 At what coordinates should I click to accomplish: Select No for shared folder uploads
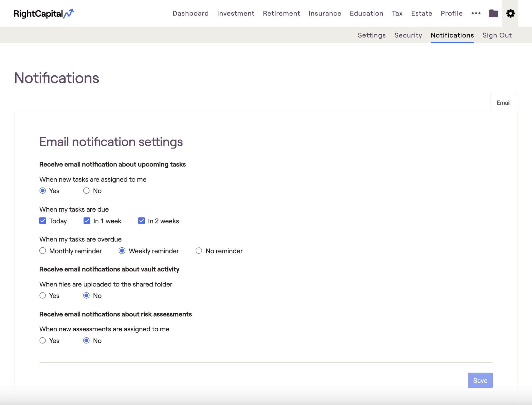tap(86, 296)
